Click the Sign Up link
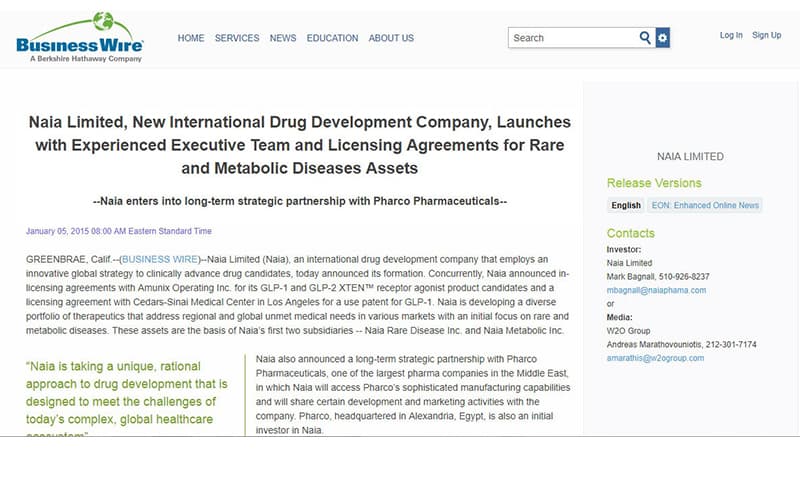 click(766, 35)
